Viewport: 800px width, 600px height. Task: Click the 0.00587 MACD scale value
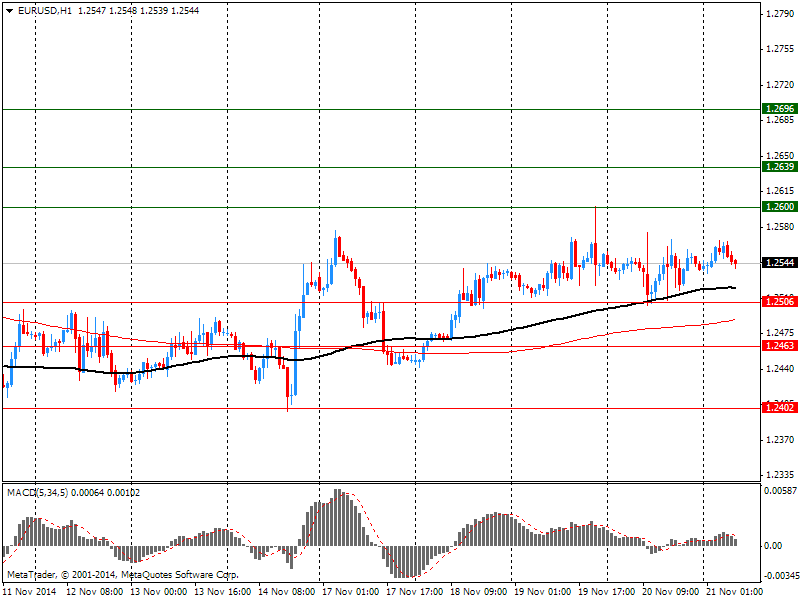(x=780, y=491)
